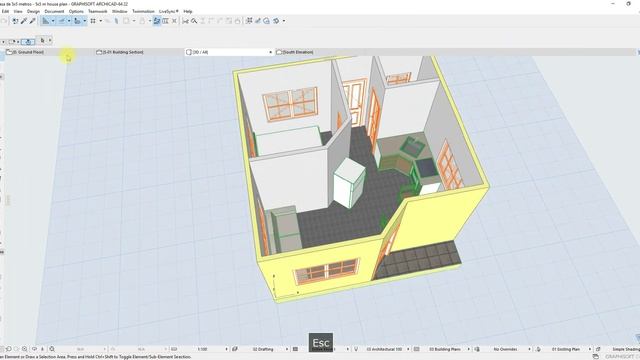Screen dimensions: 640x360
Task: Click the Orbit icon in bottom bar
Action: (34, 349)
